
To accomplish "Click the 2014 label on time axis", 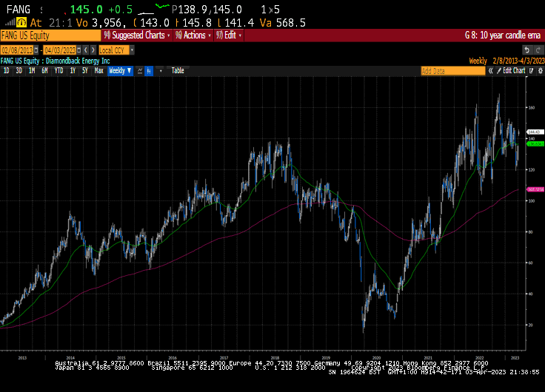I will coord(70,358).
